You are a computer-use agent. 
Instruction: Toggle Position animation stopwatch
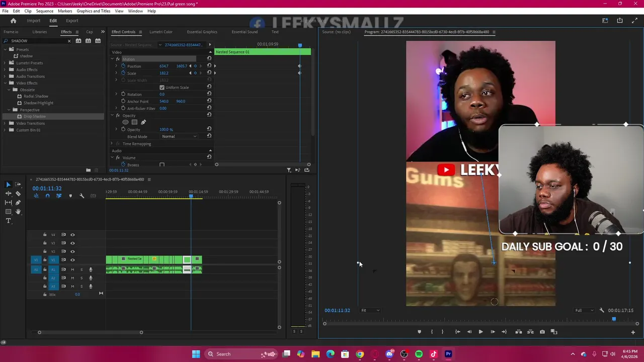(123, 66)
